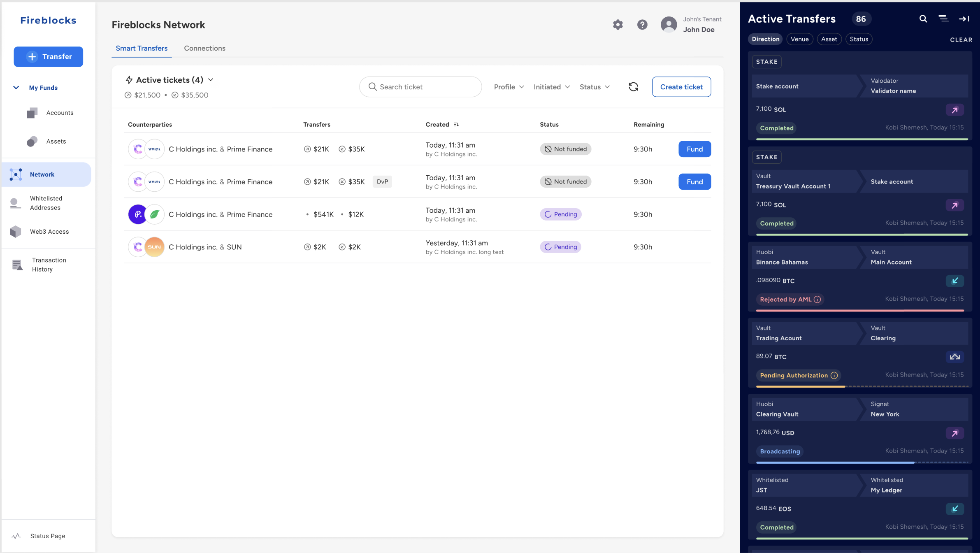Screen dimensions: 980x553
Task: Click the 86 active transfers count badge
Action: (x=861, y=19)
